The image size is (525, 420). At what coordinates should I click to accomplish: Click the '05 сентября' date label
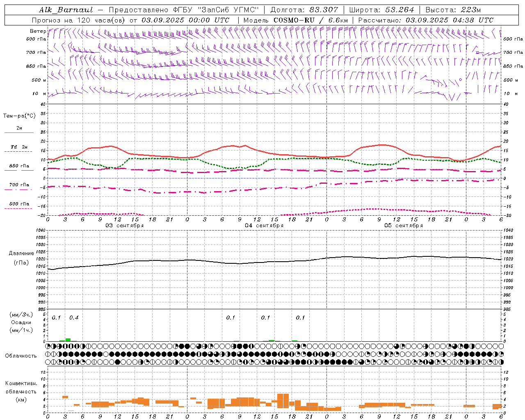404,226
